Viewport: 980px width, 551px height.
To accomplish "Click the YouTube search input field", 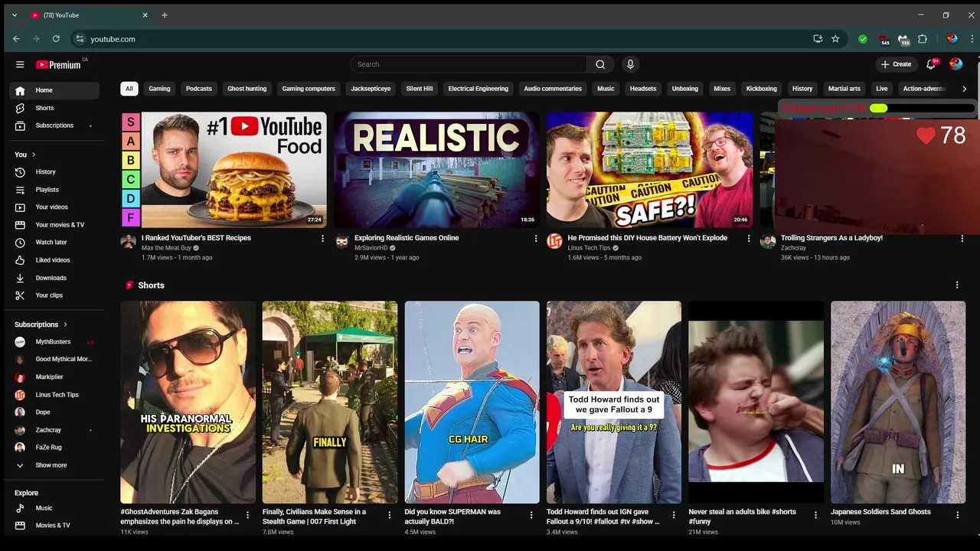I will pos(469,64).
